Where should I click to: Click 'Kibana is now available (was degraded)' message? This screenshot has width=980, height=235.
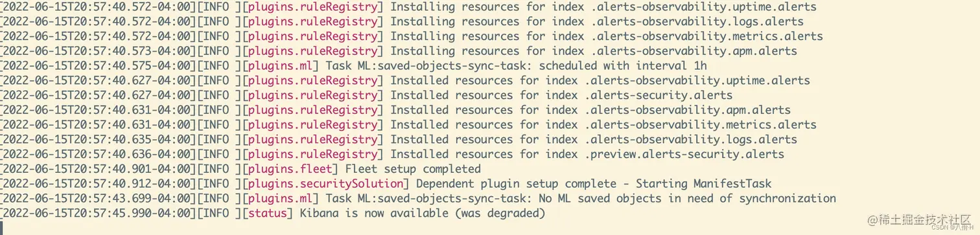[423, 213]
